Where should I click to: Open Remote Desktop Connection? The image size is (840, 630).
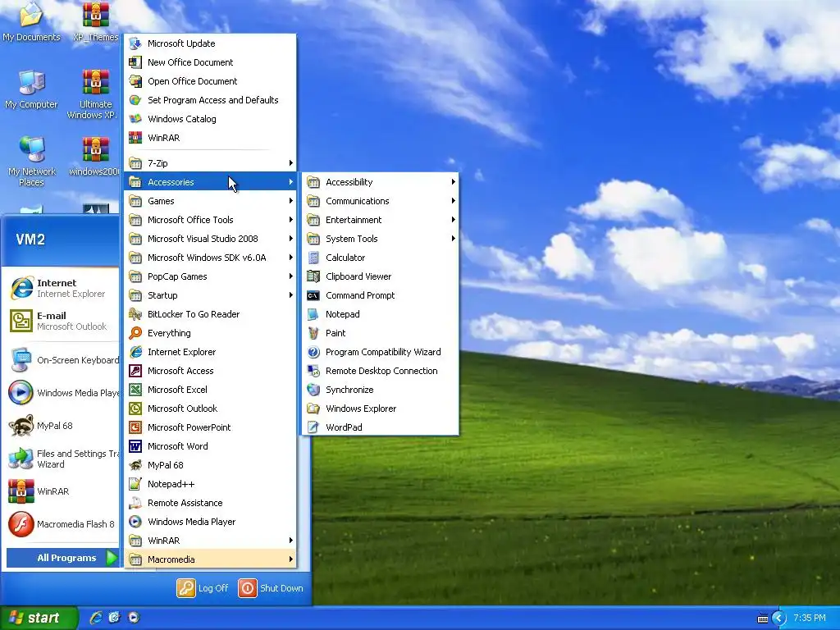[x=381, y=371]
